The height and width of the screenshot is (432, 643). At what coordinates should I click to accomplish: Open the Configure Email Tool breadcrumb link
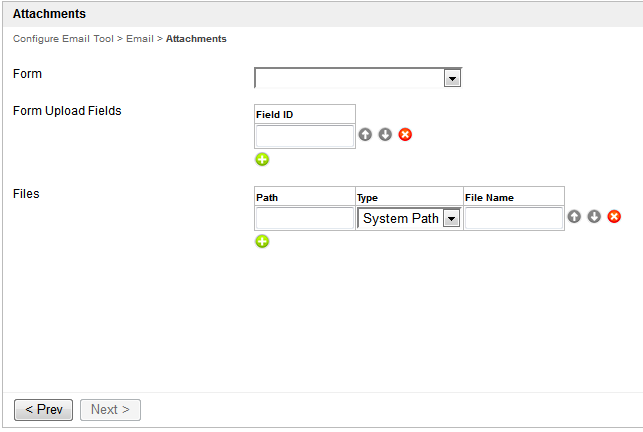(x=63, y=39)
